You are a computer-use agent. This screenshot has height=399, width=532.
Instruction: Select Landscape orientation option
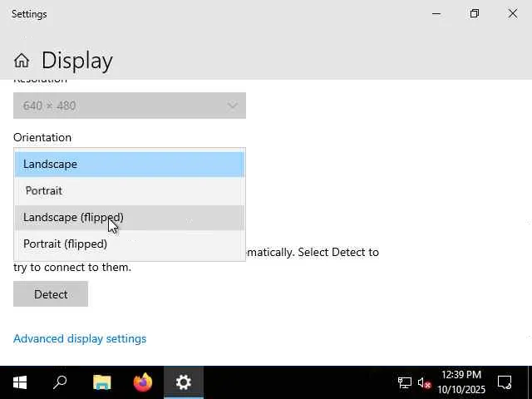tap(130, 165)
